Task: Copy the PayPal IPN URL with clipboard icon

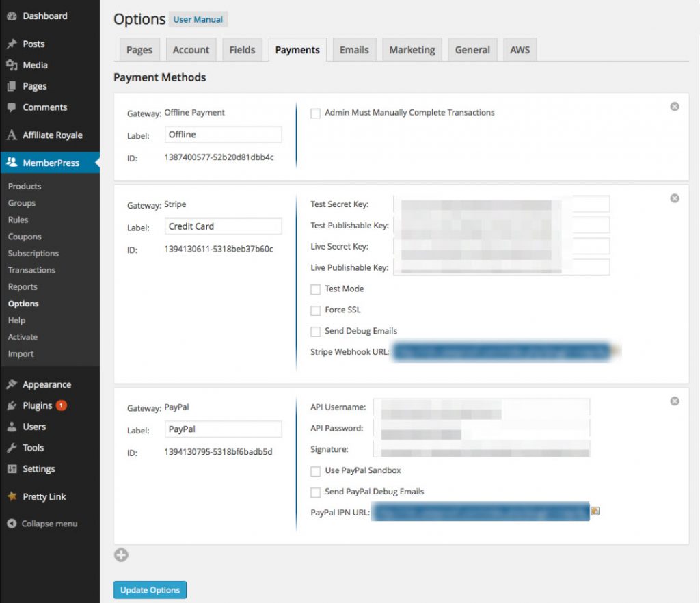Action: [595, 511]
